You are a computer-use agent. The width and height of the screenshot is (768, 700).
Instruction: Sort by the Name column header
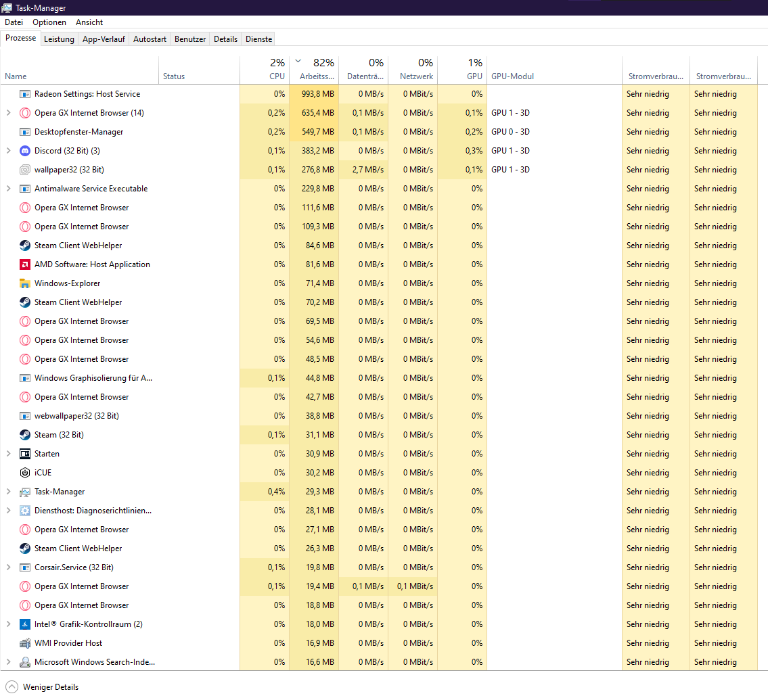79,70
